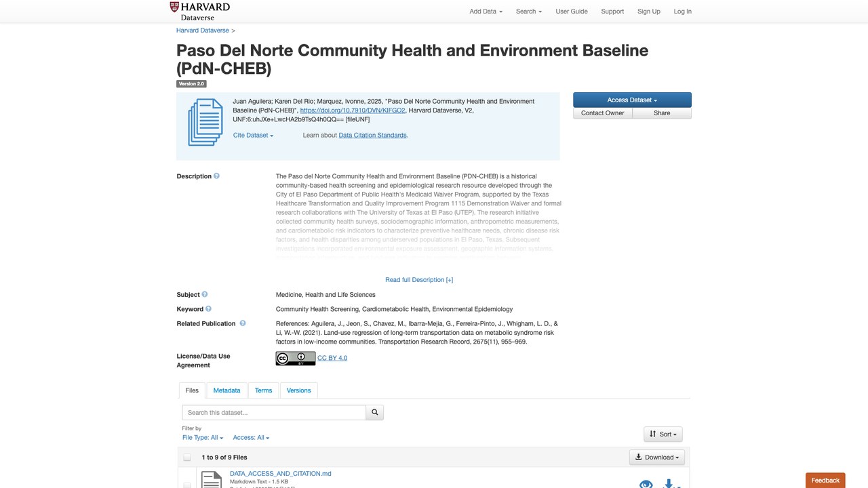Open the User Guide in navbar
The height and width of the screenshot is (488, 868).
click(572, 12)
